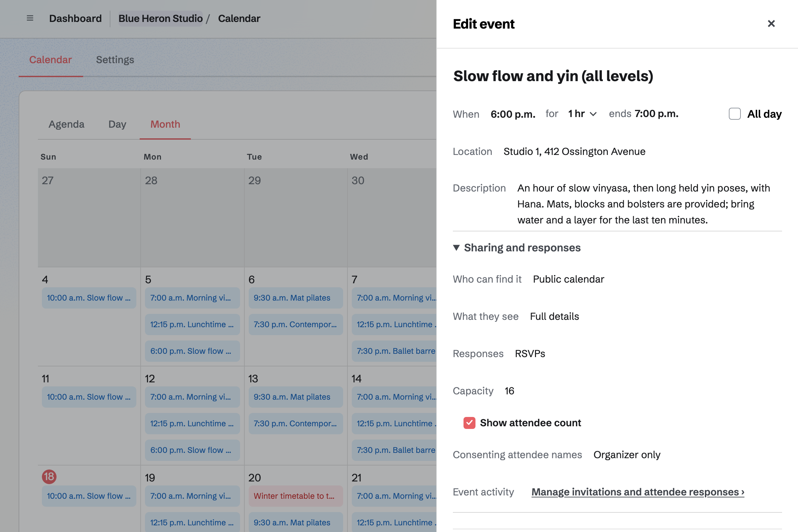Edit the 6:00 p.m. start time
Screen dimensions: 798x532
pos(513,114)
